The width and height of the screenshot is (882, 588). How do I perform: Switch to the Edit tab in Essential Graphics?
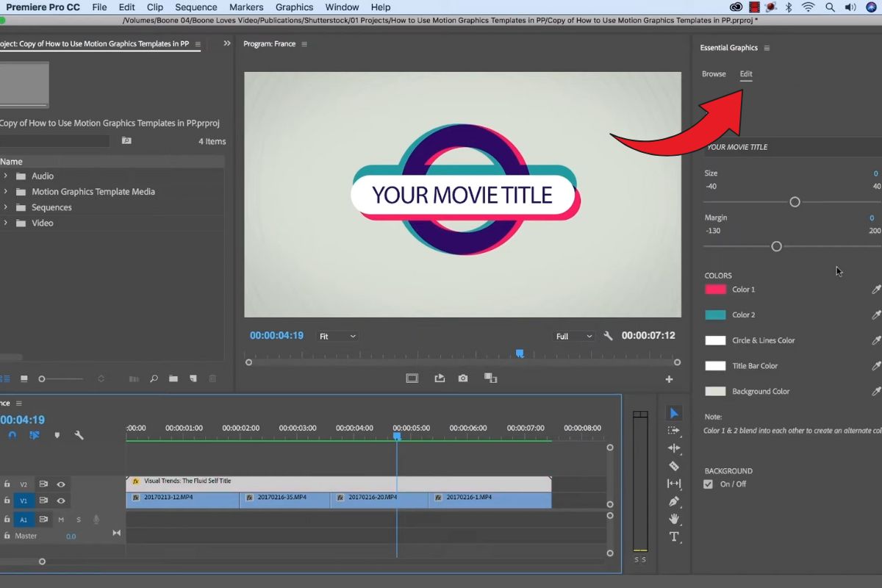click(746, 74)
